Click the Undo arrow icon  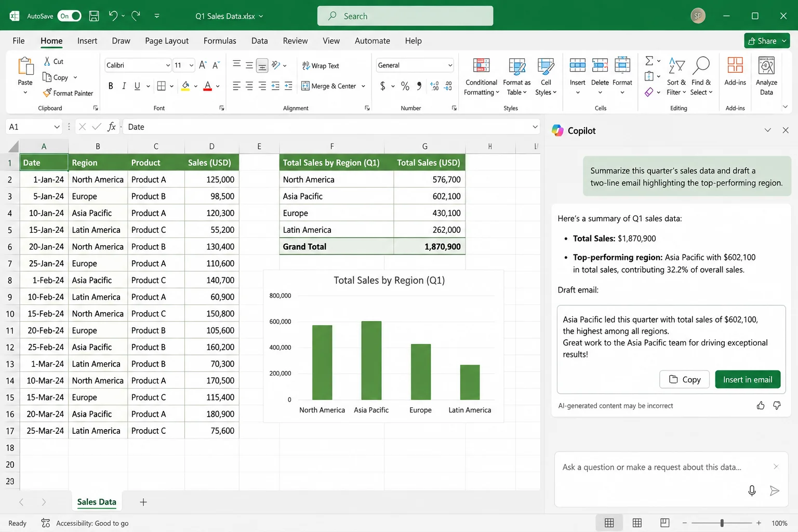coord(113,16)
